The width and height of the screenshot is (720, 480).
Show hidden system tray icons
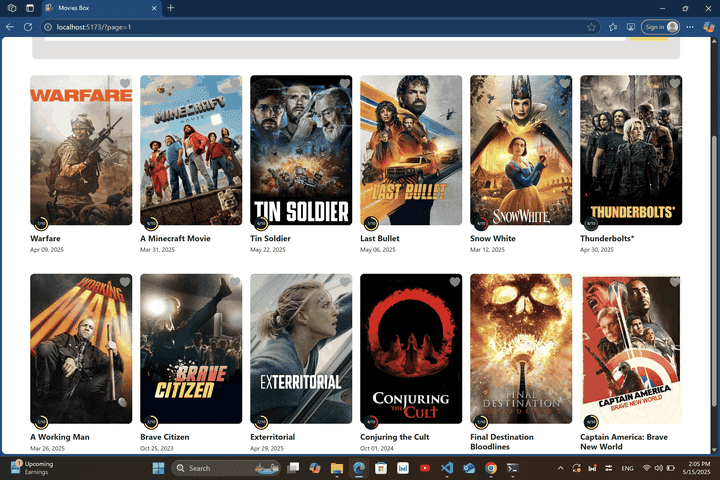[x=560, y=468]
